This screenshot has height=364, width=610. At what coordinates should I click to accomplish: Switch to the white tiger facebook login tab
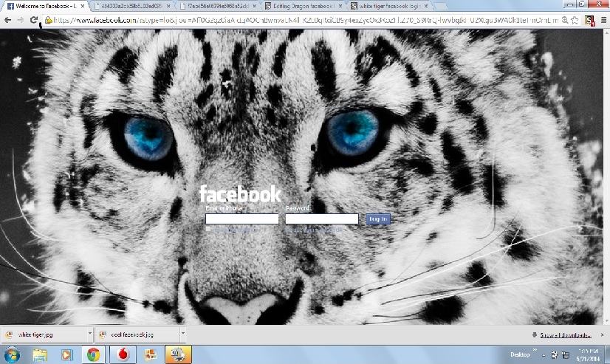click(x=389, y=6)
